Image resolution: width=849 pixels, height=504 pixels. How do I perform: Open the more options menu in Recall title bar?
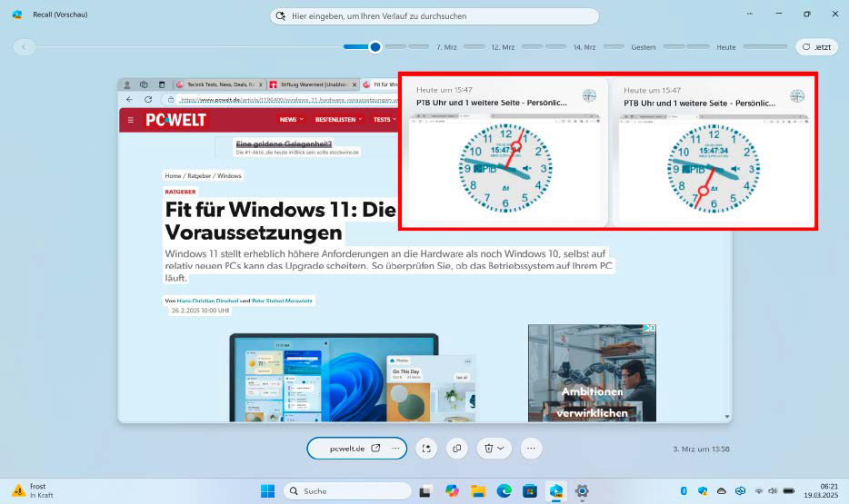coord(749,14)
